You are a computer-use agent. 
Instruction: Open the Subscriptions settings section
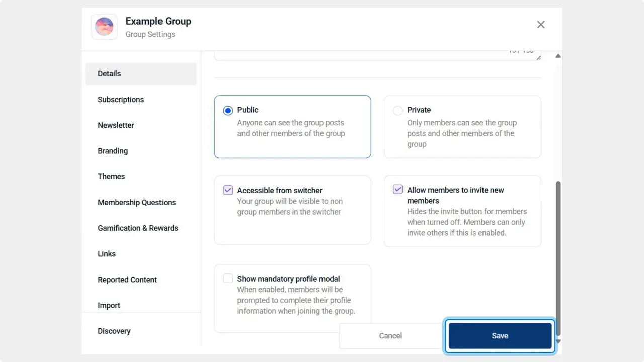tap(121, 99)
